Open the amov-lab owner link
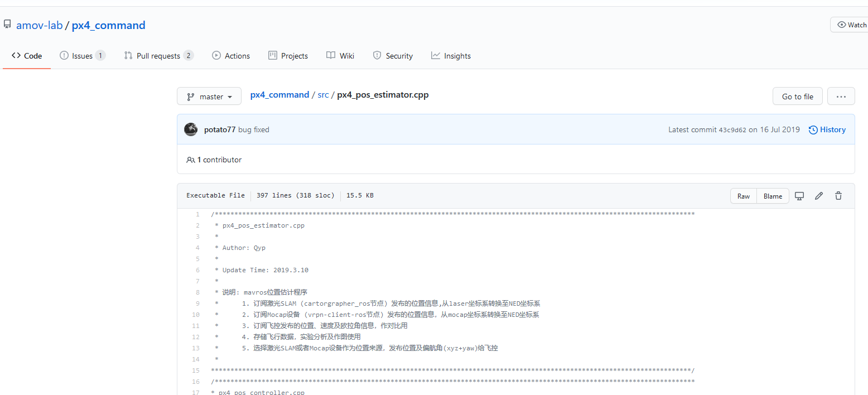 (x=39, y=25)
